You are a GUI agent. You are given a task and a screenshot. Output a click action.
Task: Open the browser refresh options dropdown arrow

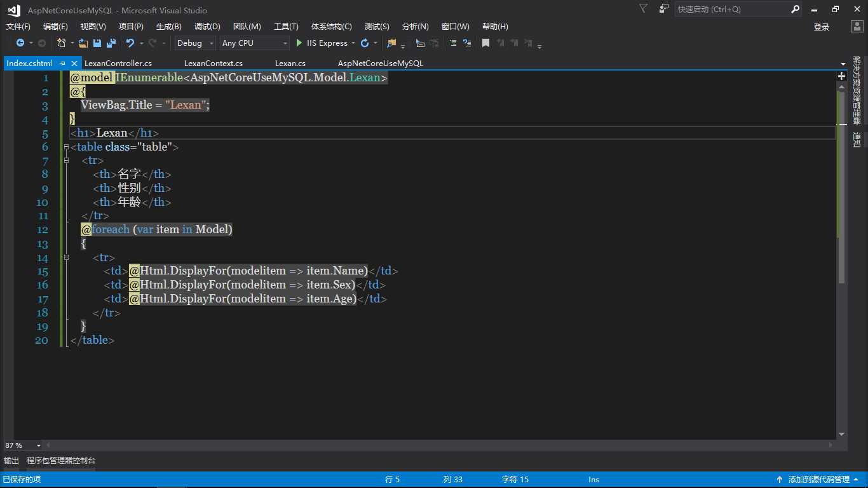pyautogui.click(x=376, y=43)
